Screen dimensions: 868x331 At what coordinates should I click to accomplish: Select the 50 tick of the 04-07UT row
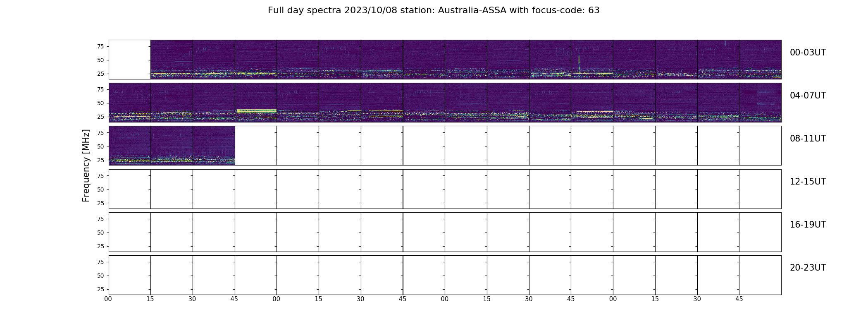pyautogui.click(x=100, y=103)
